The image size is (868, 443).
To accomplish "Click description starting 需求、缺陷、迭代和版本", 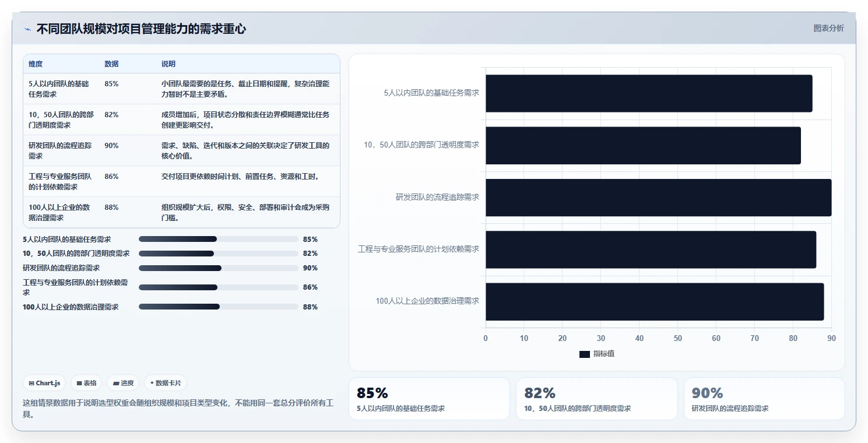I will [x=245, y=150].
